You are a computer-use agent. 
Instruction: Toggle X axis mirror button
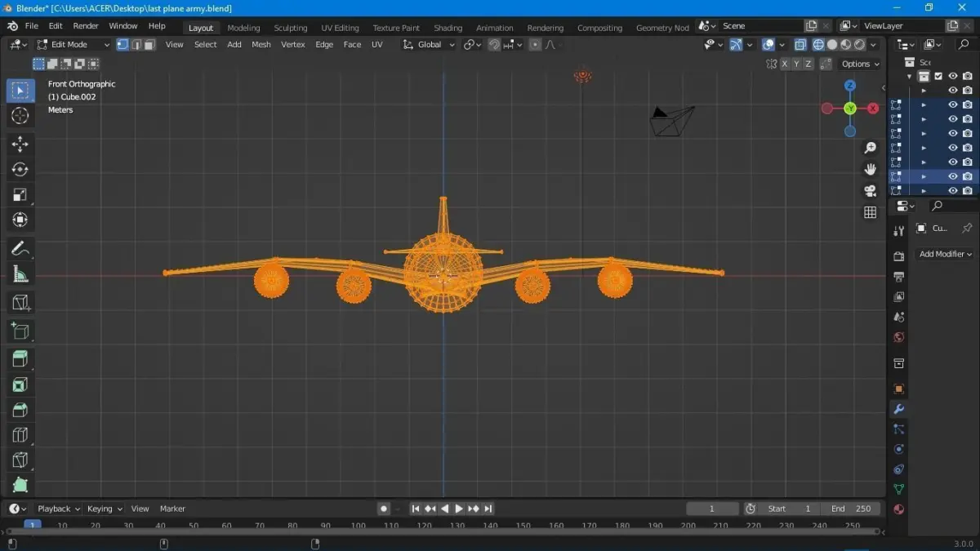click(785, 64)
